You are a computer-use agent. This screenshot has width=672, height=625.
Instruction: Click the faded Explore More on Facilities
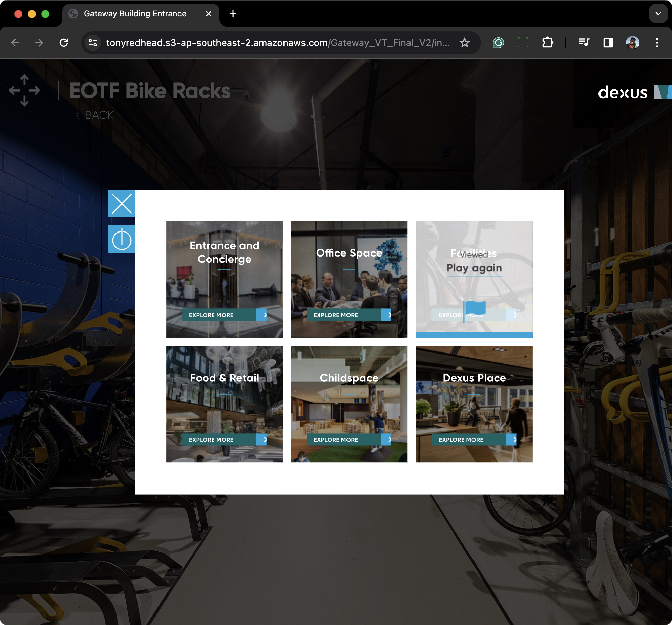point(474,315)
